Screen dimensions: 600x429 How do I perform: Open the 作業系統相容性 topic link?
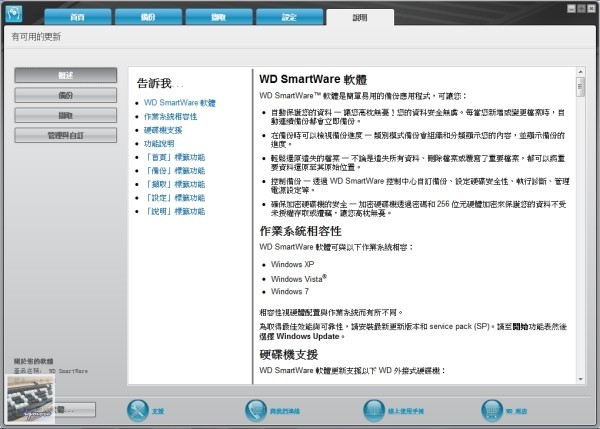point(170,116)
